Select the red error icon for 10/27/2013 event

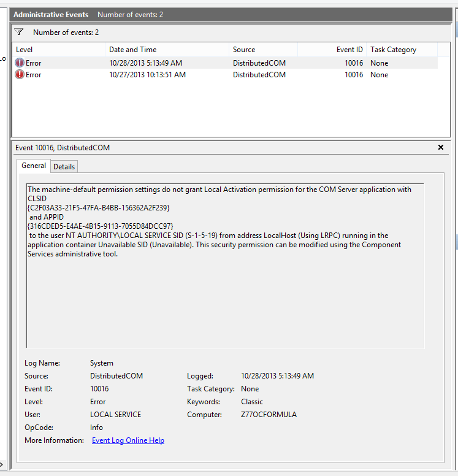tap(20, 75)
